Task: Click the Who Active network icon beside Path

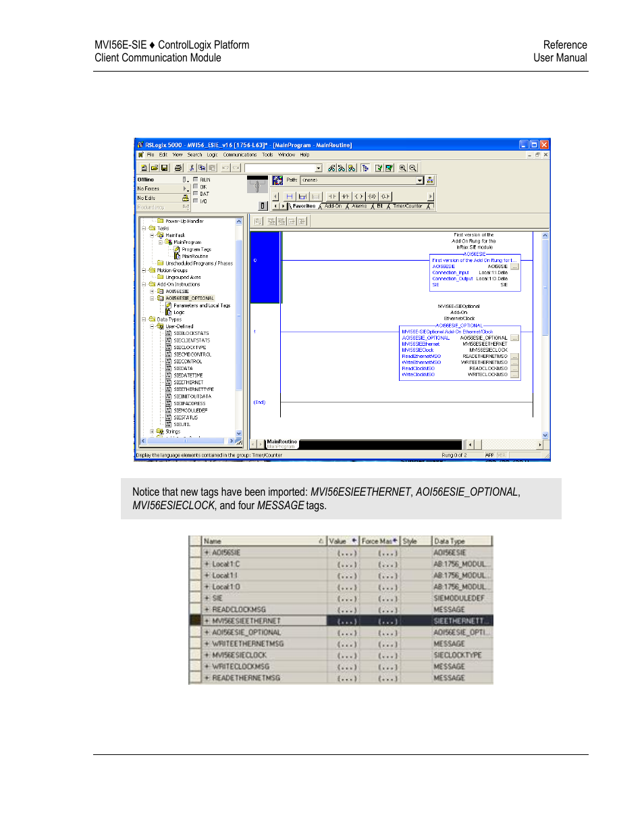Action: point(277,180)
